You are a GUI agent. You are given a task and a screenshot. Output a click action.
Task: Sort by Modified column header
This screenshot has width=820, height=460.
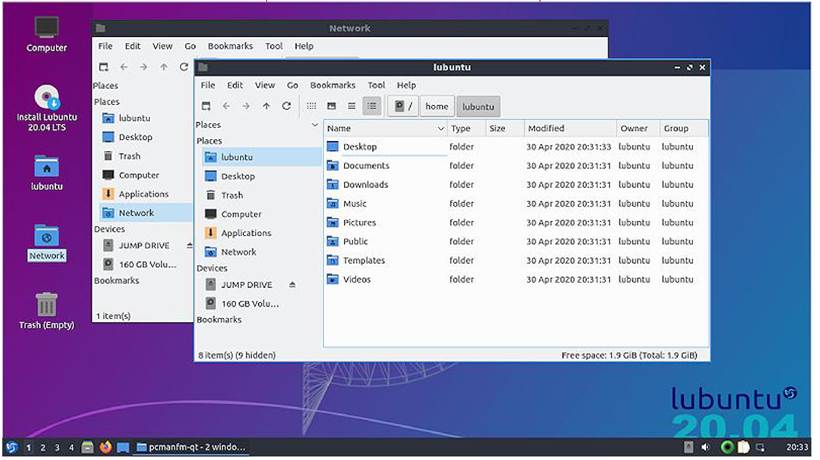(570, 128)
